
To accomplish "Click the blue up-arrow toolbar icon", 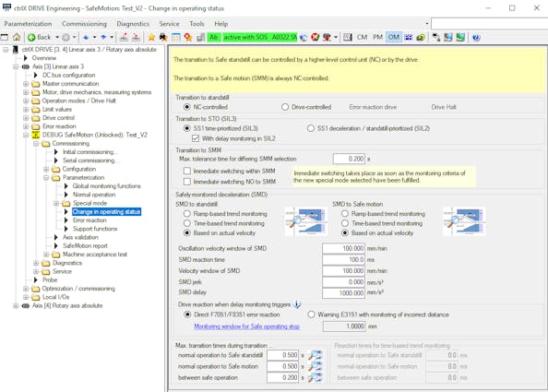I will click(104, 37).
